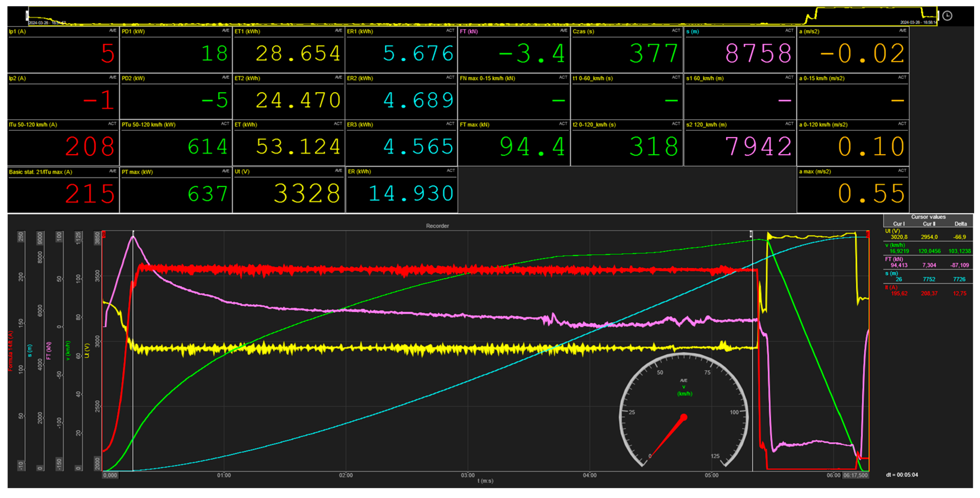The width and height of the screenshot is (980, 498).
Task: Click the clock icon beside overview timeline
Action: [x=947, y=16]
